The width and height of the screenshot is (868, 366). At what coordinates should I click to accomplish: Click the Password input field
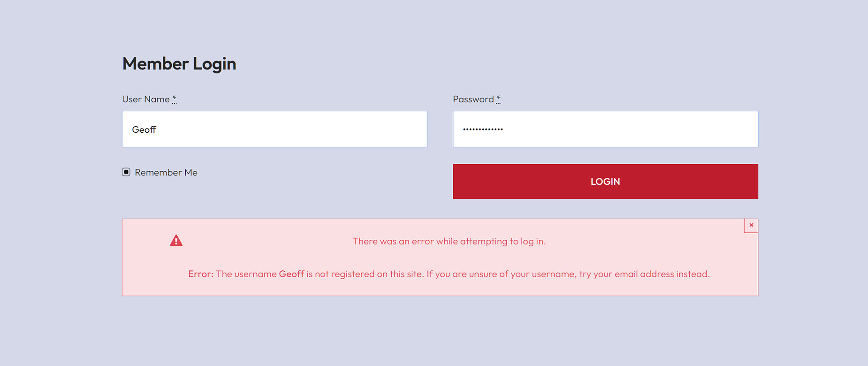coord(605,129)
